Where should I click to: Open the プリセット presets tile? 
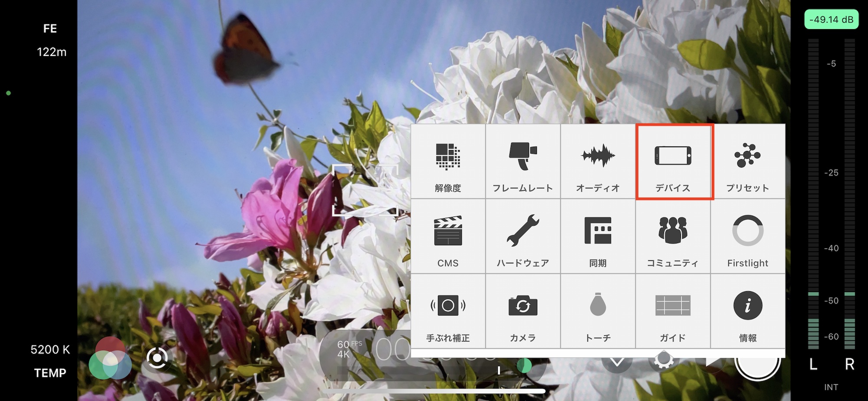coord(748,161)
